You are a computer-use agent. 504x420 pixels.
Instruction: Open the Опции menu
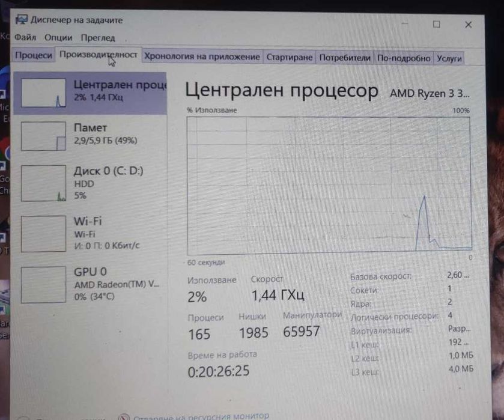click(x=58, y=38)
